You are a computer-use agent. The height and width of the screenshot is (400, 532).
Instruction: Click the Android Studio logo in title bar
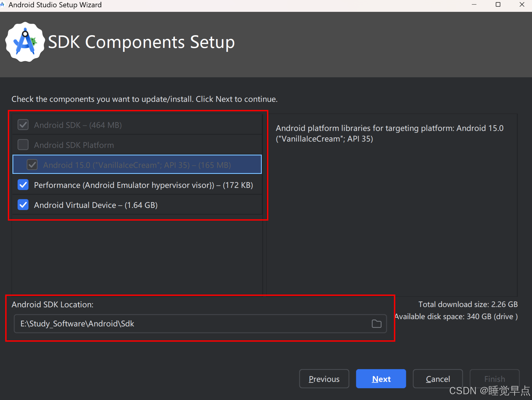[x=3, y=5]
